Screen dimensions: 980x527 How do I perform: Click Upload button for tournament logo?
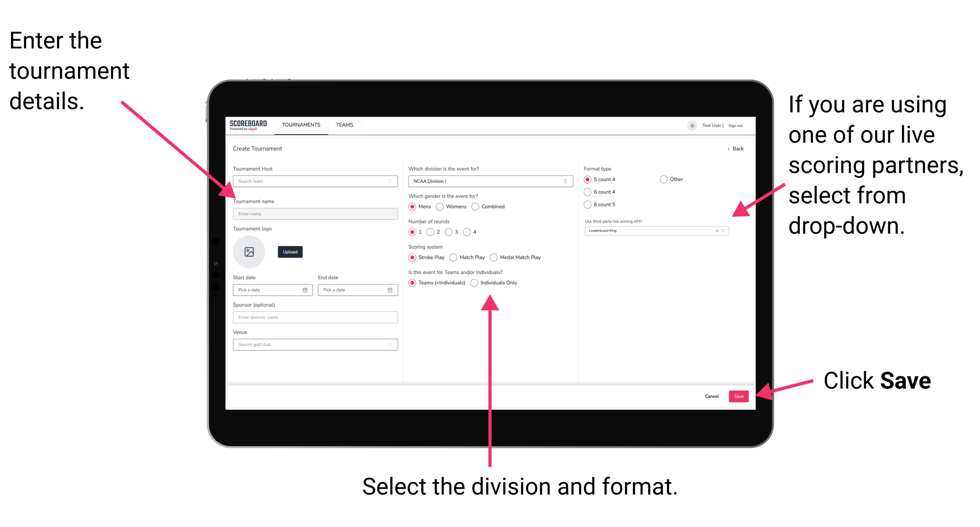(290, 252)
